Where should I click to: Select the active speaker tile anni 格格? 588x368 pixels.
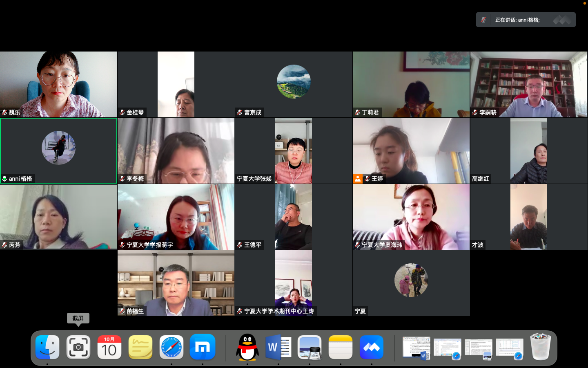click(58, 150)
